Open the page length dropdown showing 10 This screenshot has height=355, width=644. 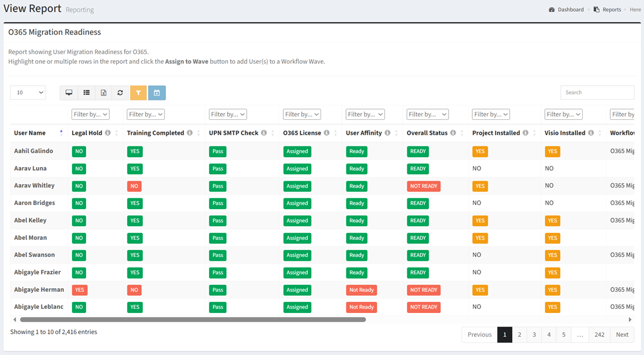[28, 93]
